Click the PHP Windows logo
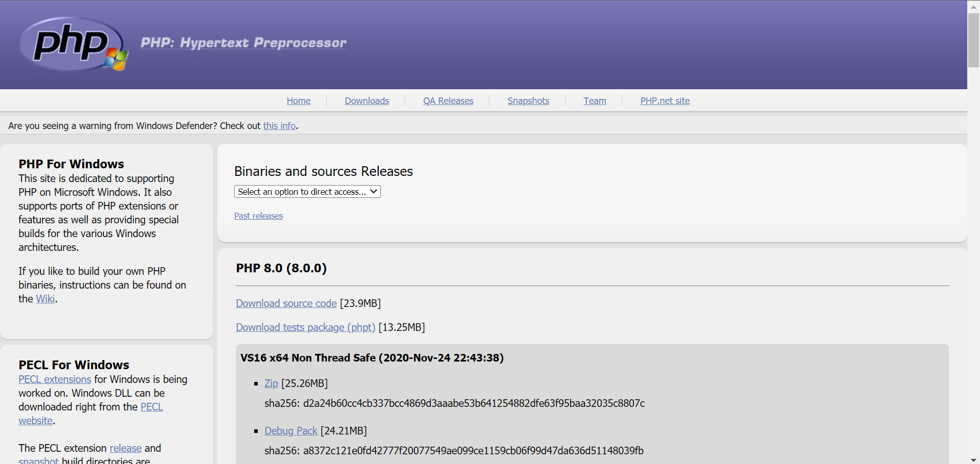This screenshot has width=980, height=464. [x=73, y=44]
